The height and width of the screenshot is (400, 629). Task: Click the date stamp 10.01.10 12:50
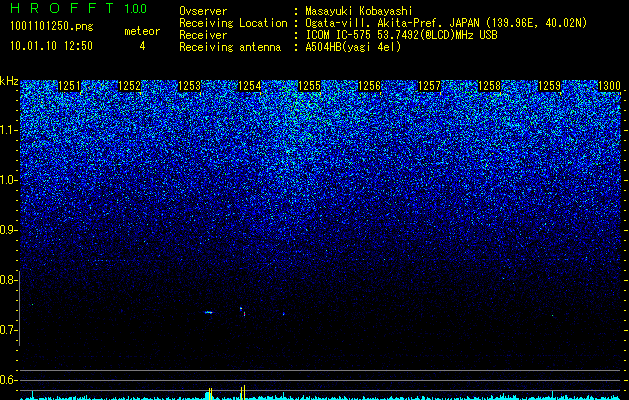tap(51, 46)
